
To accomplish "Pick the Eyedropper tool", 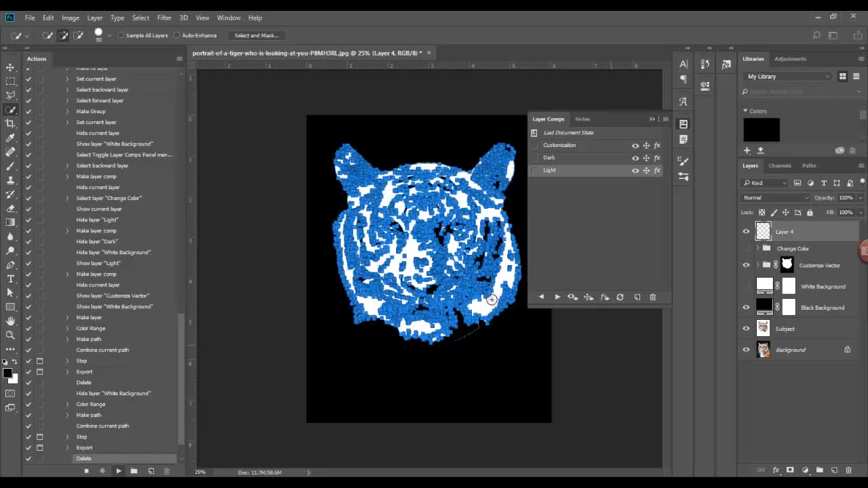I will click(10, 138).
